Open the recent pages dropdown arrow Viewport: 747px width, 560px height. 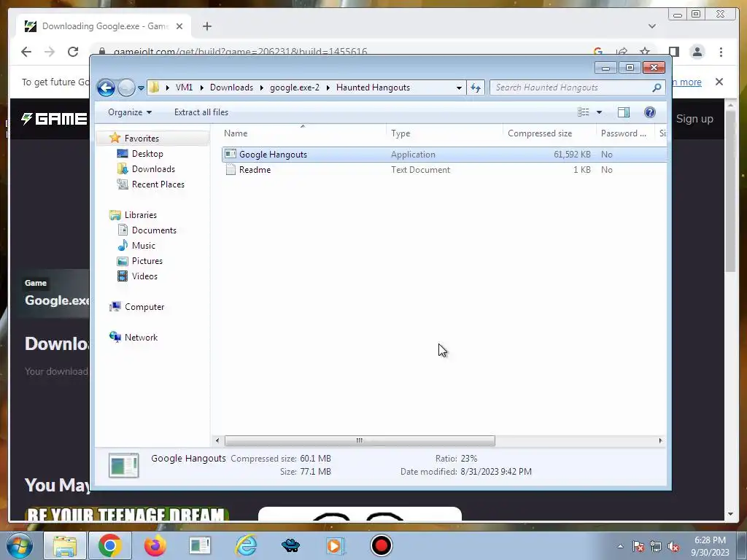[141, 87]
